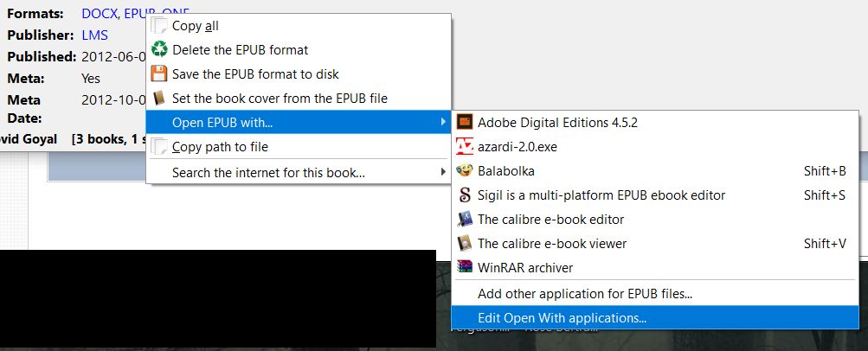This screenshot has height=351, width=868.
Task: Click the WinRAR archiver books icon
Action: [x=465, y=268]
